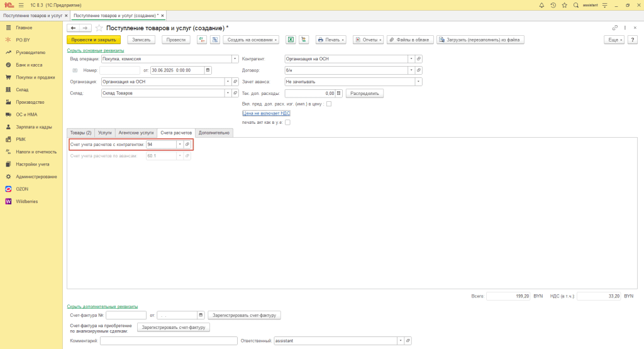
Task: Click Записать button
Action: [142, 40]
